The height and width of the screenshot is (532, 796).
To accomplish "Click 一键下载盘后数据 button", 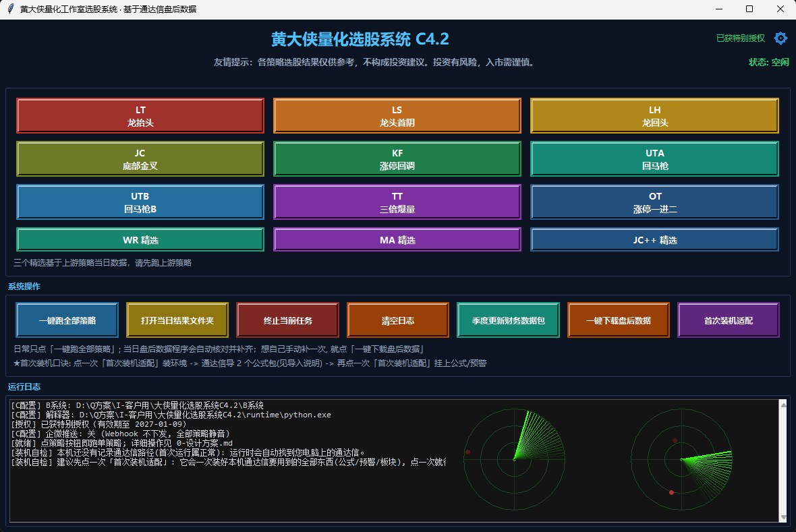I will [619, 320].
